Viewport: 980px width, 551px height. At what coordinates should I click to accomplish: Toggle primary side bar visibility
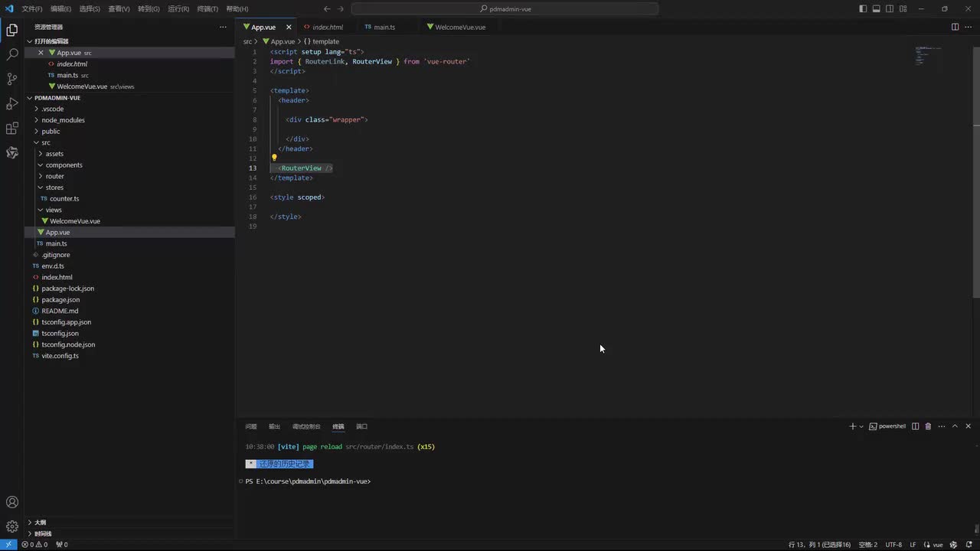(x=863, y=8)
